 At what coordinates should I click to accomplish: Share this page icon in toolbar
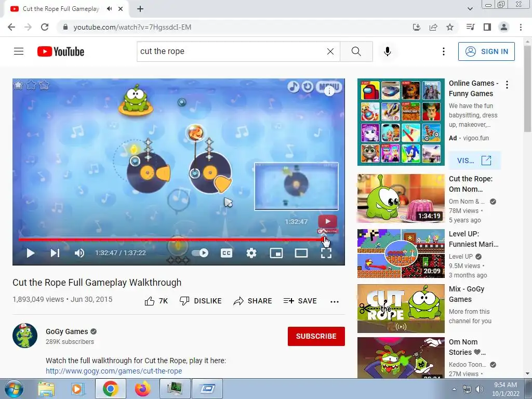click(433, 27)
